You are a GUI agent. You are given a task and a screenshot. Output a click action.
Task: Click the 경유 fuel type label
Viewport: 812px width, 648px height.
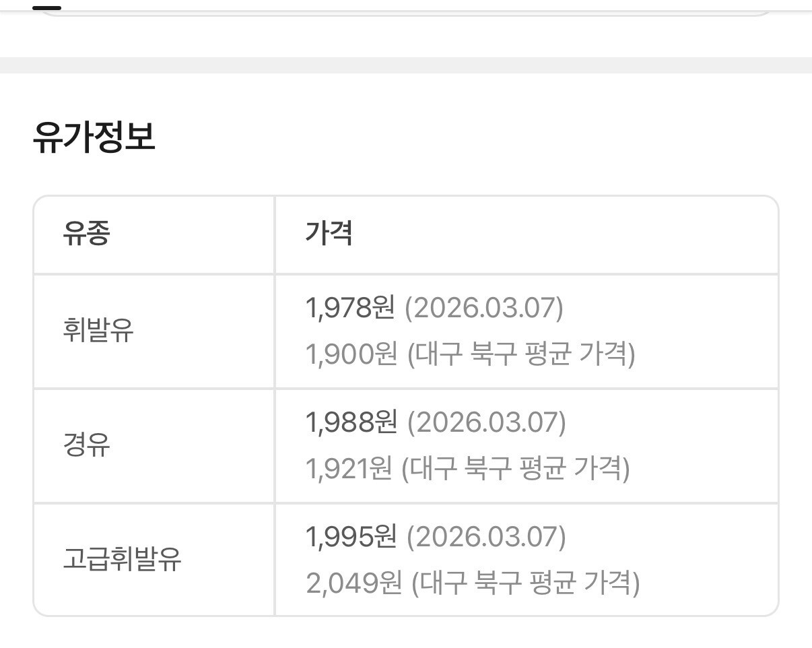[x=86, y=445]
